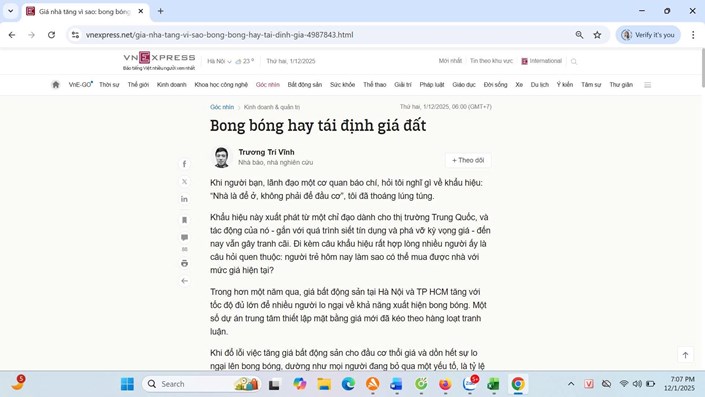Share article on LinkedIn
This screenshot has height=397, width=705.
(x=184, y=199)
